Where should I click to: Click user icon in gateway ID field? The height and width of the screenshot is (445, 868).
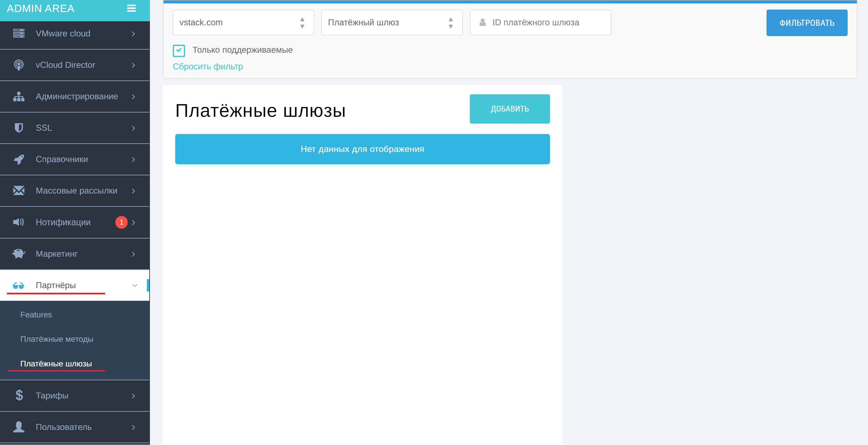(482, 22)
